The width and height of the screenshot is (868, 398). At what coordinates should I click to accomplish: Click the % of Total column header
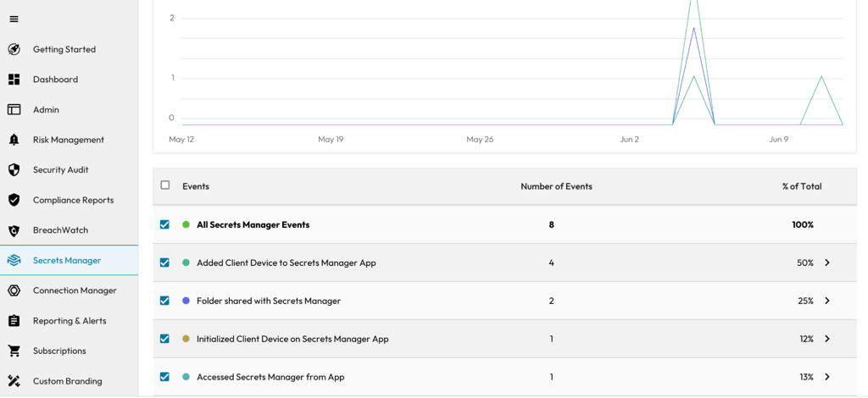coord(802,186)
